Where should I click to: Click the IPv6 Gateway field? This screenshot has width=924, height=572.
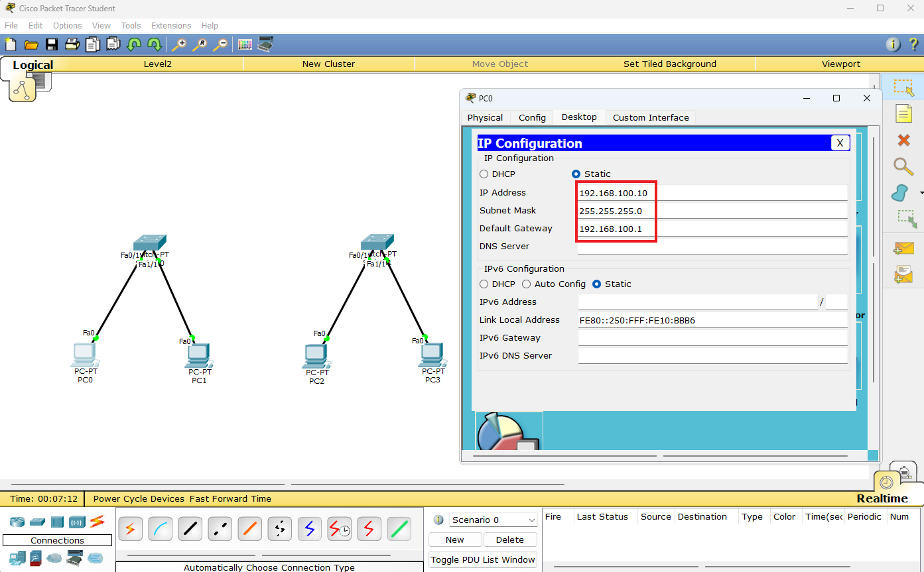pyautogui.click(x=712, y=338)
